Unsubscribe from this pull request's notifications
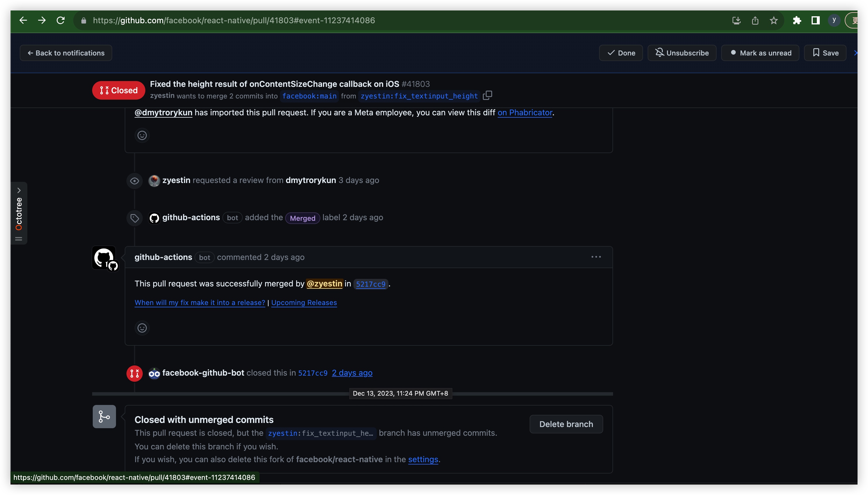Viewport: 868px width, 495px height. pos(682,53)
